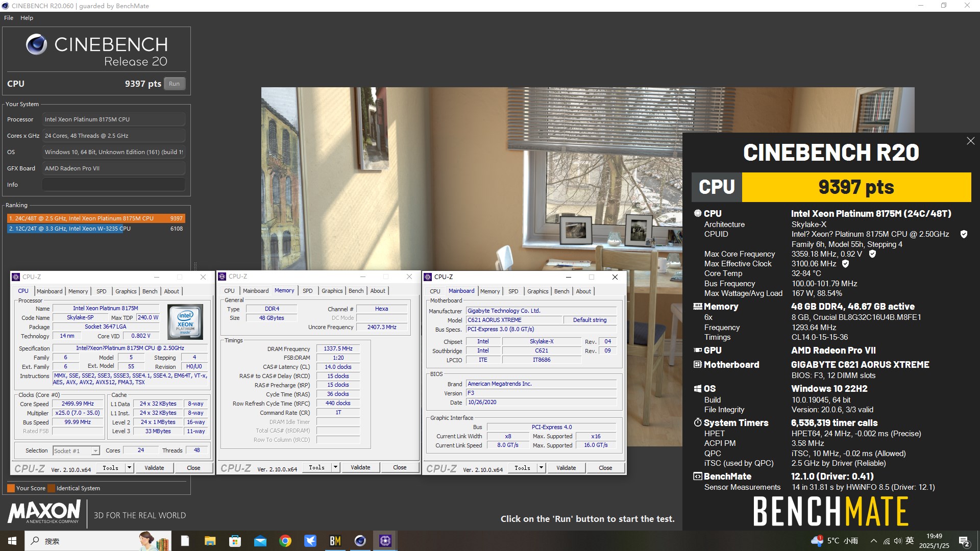Screen dimensions: 980x551
Task: Click Close button in Mainboard CPU-Z window
Action: pos(605,467)
